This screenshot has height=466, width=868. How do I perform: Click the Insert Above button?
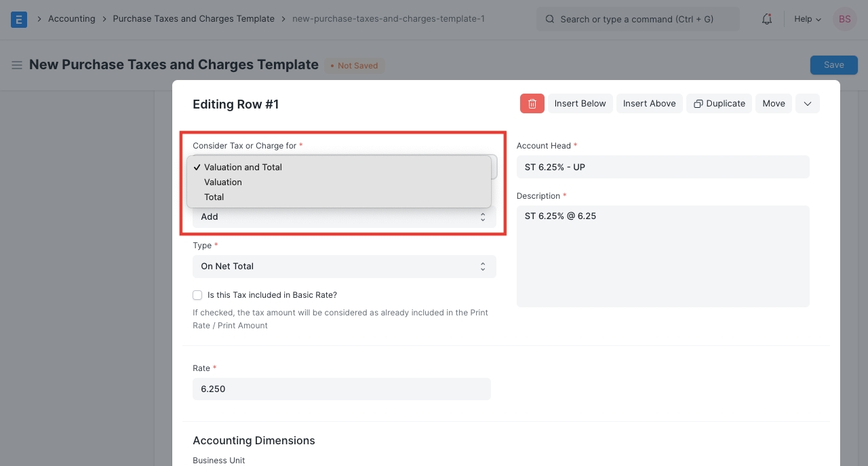[x=649, y=103]
